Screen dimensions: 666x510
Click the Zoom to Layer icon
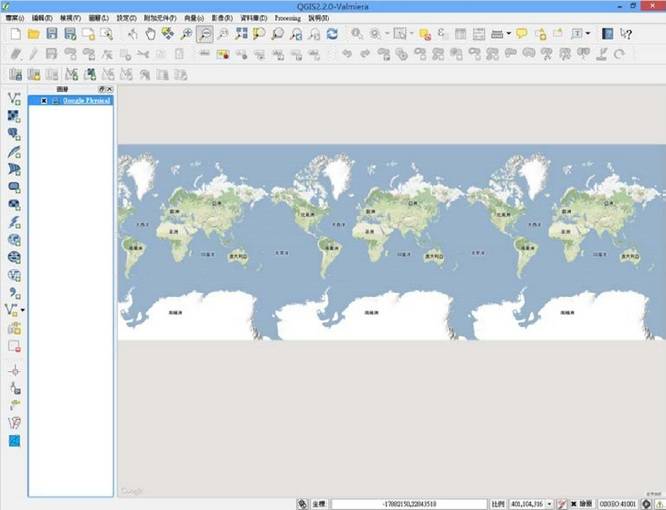click(x=277, y=34)
